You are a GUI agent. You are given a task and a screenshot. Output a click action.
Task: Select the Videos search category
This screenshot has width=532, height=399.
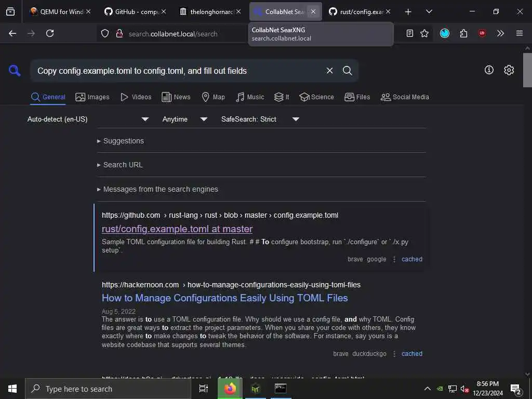(136, 97)
